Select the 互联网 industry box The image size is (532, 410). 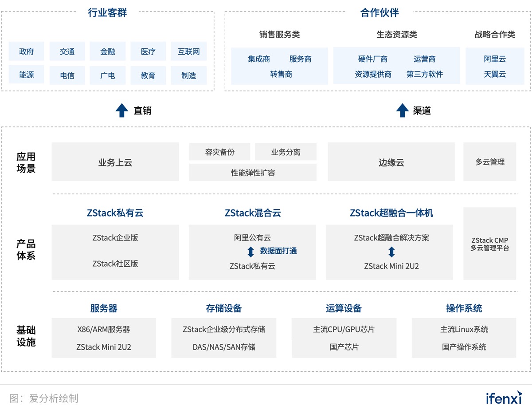tap(189, 51)
